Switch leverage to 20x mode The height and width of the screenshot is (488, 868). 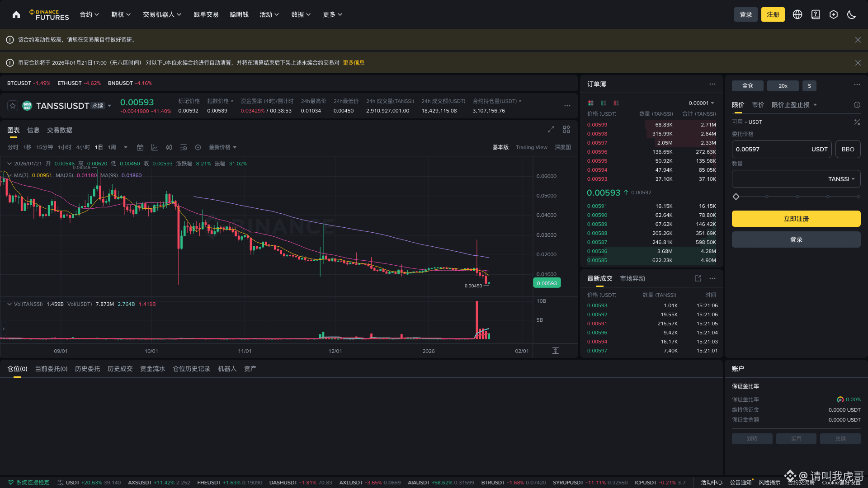(x=783, y=86)
